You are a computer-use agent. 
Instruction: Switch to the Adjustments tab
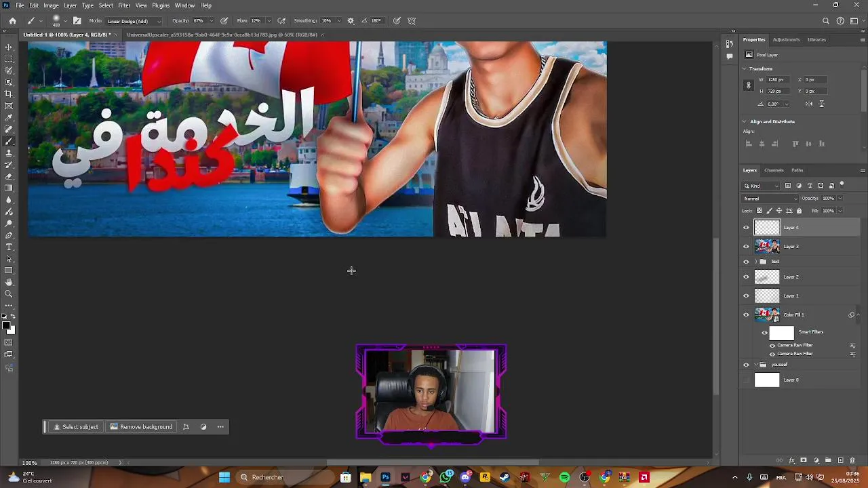(786, 39)
